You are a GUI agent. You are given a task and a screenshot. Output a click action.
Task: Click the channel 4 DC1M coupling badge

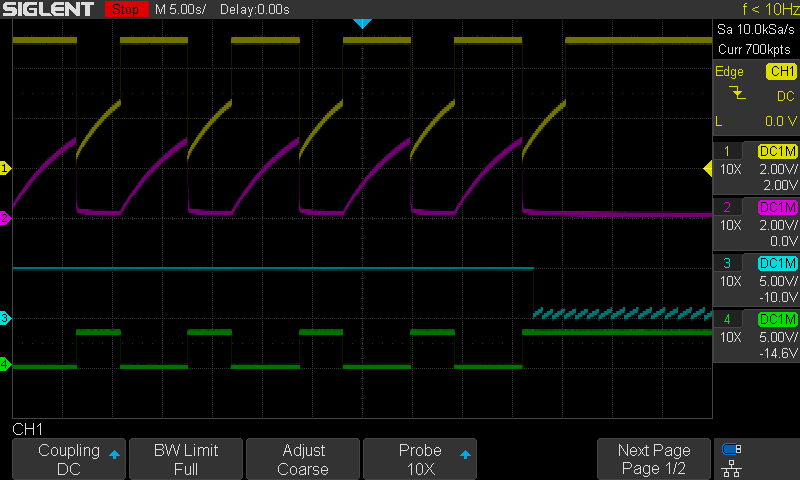pos(778,319)
